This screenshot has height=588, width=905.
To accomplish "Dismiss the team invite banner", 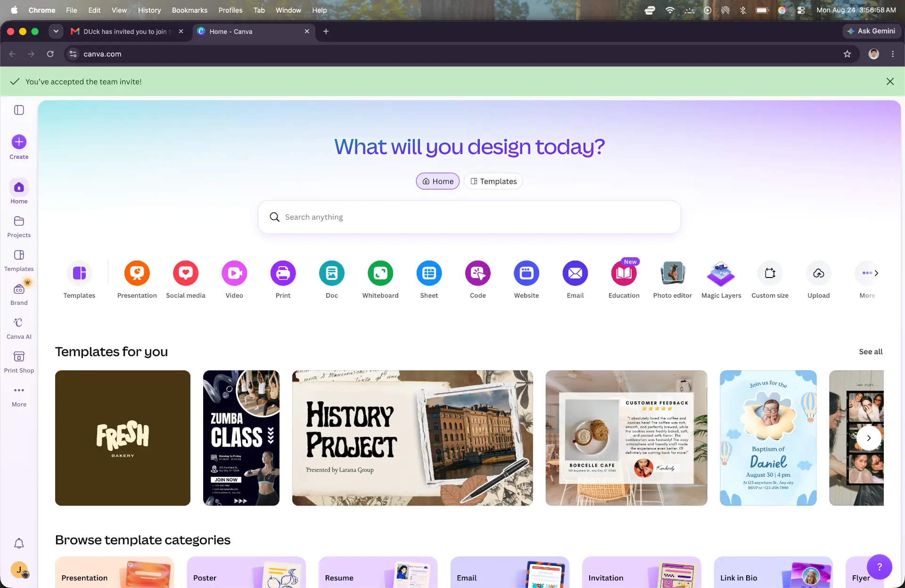I will click(890, 82).
